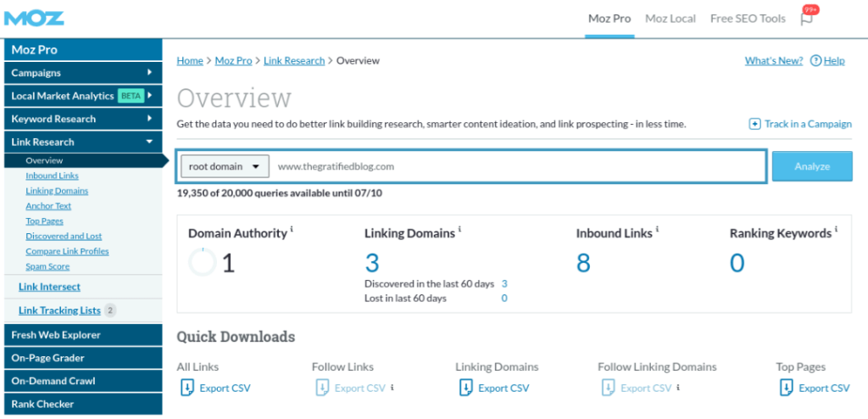Open the notifications flag icon
Viewport: 868px width, 419px height.
point(807,19)
